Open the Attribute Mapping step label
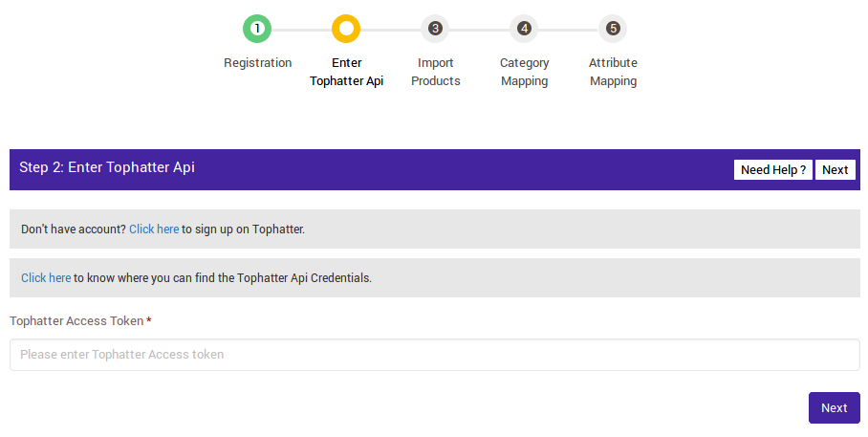 click(613, 72)
